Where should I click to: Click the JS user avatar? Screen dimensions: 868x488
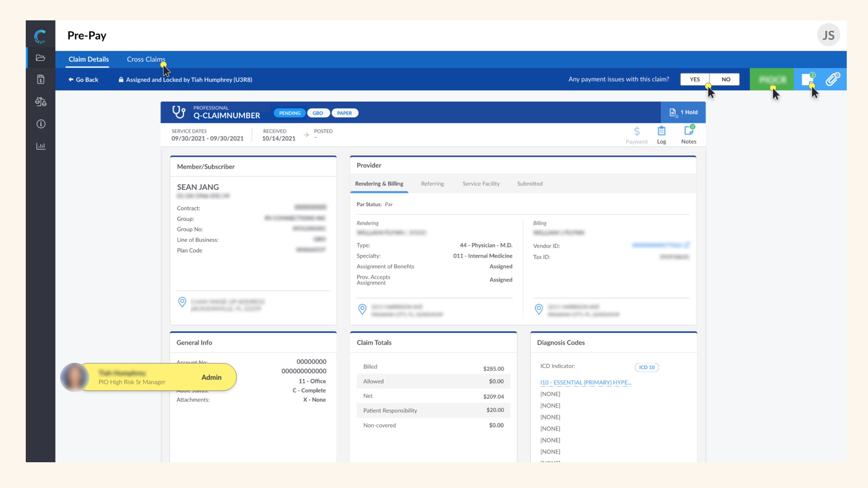point(828,35)
